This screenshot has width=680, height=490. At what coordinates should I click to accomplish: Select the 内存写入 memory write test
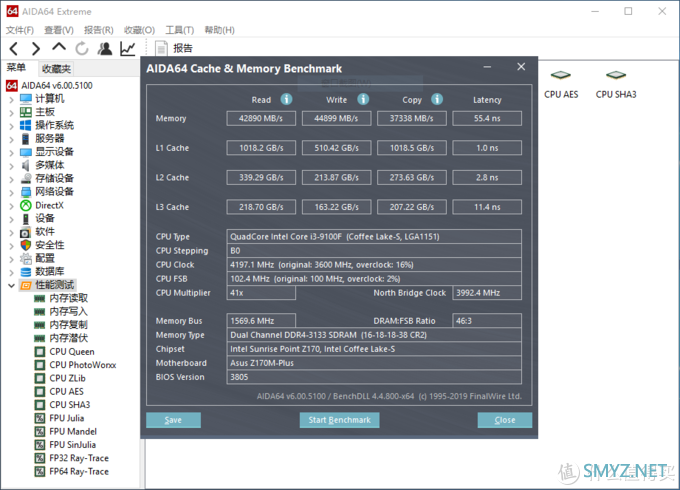[x=69, y=311]
